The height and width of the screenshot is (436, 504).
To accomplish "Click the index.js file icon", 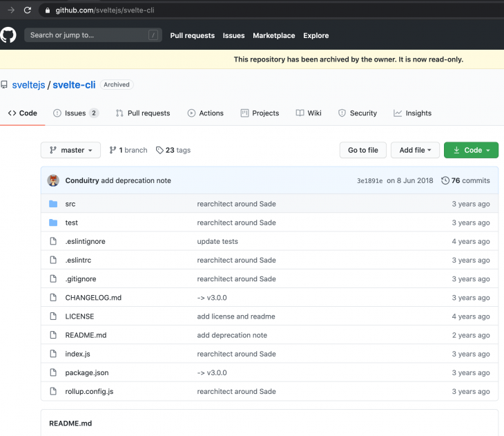I will (x=53, y=354).
